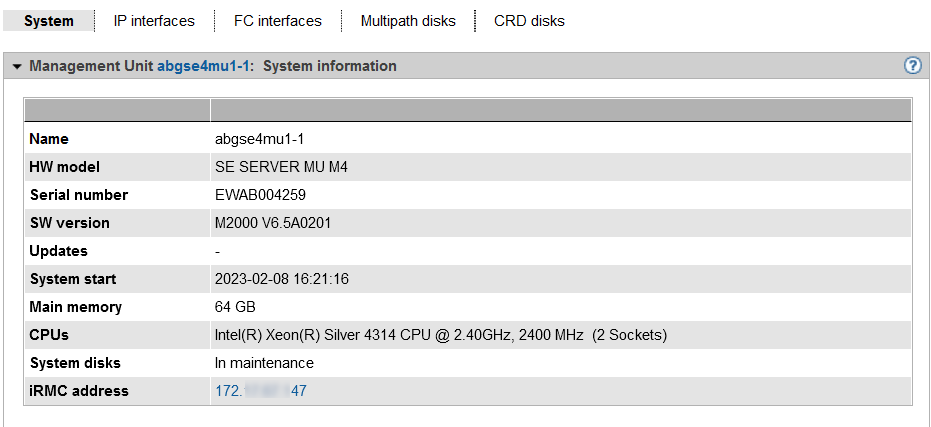This screenshot has height=427, width=931.
Task: Select the HW model value SE SERVER MU M4
Action: (x=282, y=167)
